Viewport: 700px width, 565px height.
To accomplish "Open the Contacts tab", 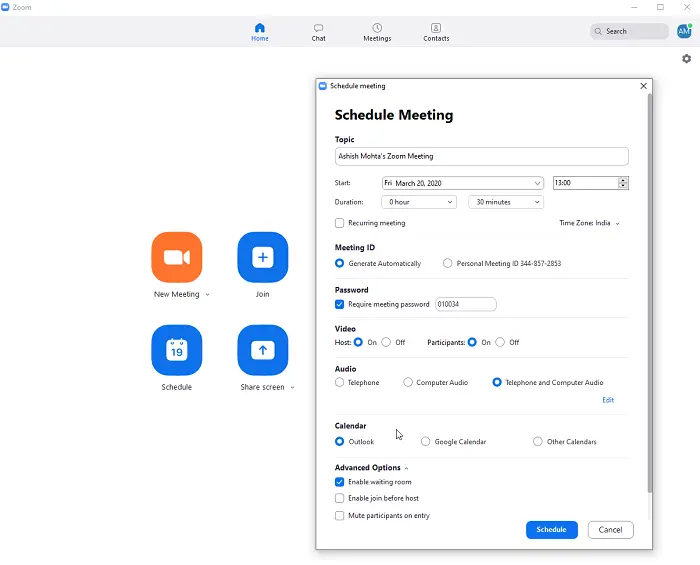I will pos(436,32).
